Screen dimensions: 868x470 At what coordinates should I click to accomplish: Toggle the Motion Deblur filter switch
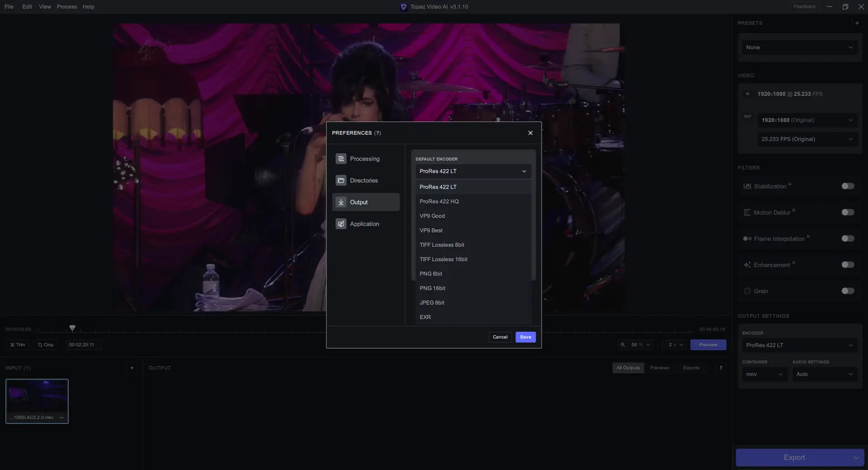[848, 212]
